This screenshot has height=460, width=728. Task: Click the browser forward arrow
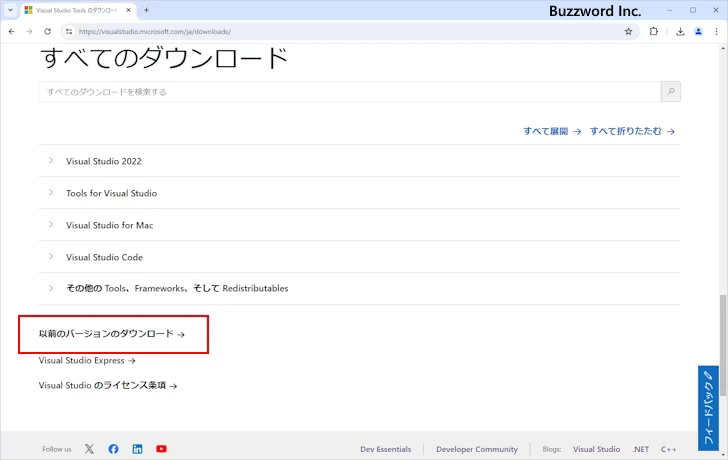pyautogui.click(x=29, y=32)
